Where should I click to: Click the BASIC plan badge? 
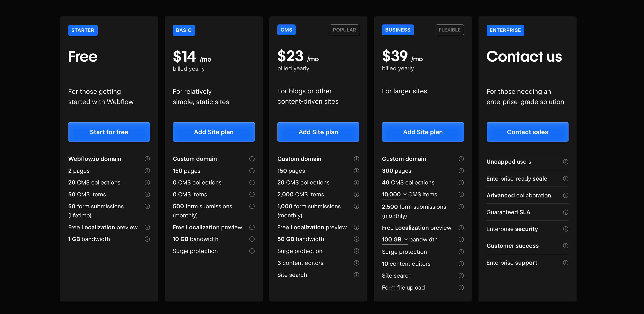coord(184,30)
